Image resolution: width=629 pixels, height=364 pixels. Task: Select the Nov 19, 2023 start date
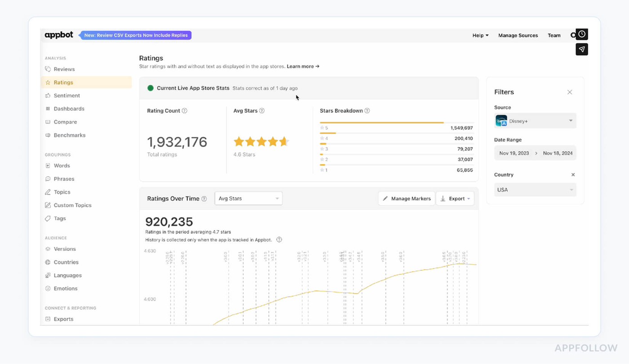514,153
